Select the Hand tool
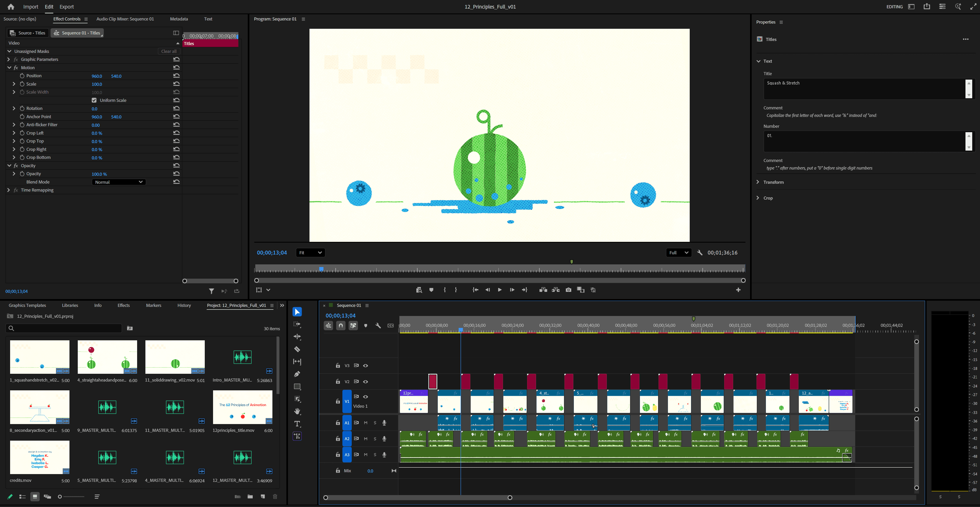This screenshot has width=980, height=507. click(297, 411)
